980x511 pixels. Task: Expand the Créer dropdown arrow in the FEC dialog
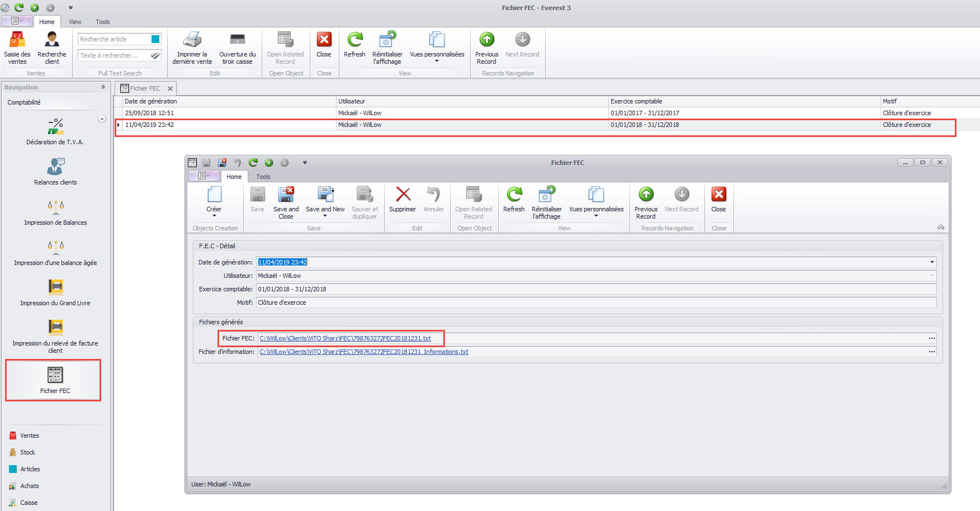click(214, 216)
